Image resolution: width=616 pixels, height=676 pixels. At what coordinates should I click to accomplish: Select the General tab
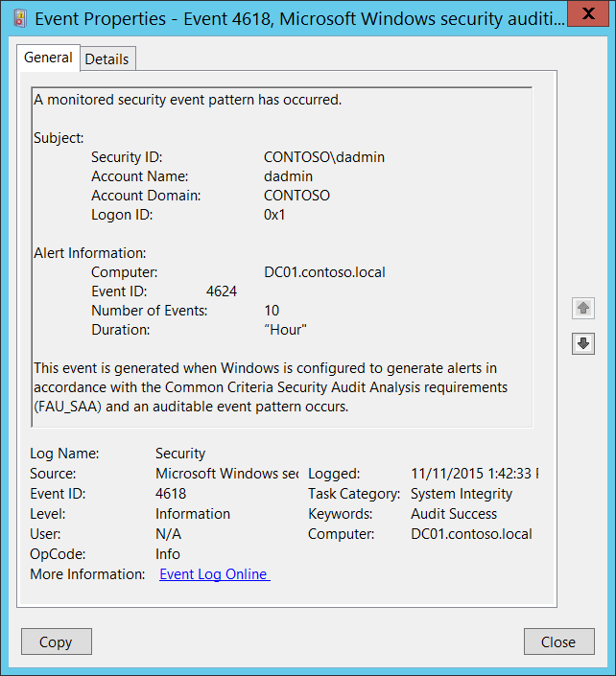(x=48, y=58)
